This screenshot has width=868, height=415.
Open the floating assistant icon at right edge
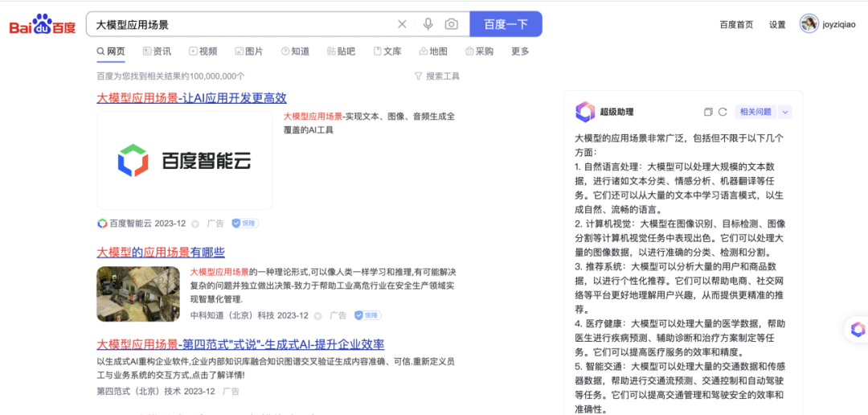[x=858, y=329]
